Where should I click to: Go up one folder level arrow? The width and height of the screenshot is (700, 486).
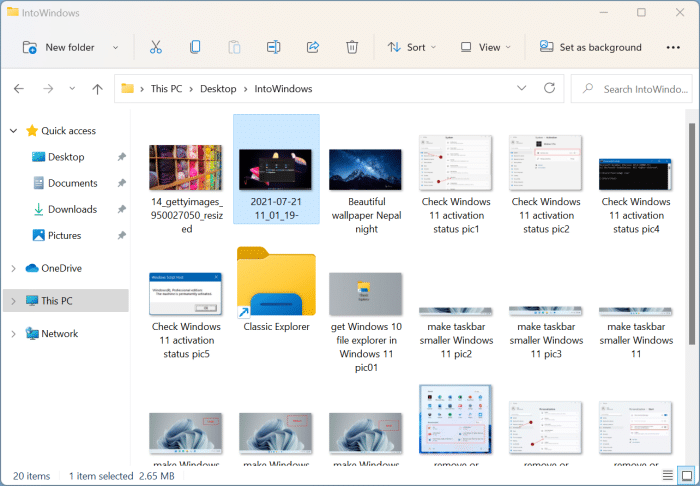point(97,89)
